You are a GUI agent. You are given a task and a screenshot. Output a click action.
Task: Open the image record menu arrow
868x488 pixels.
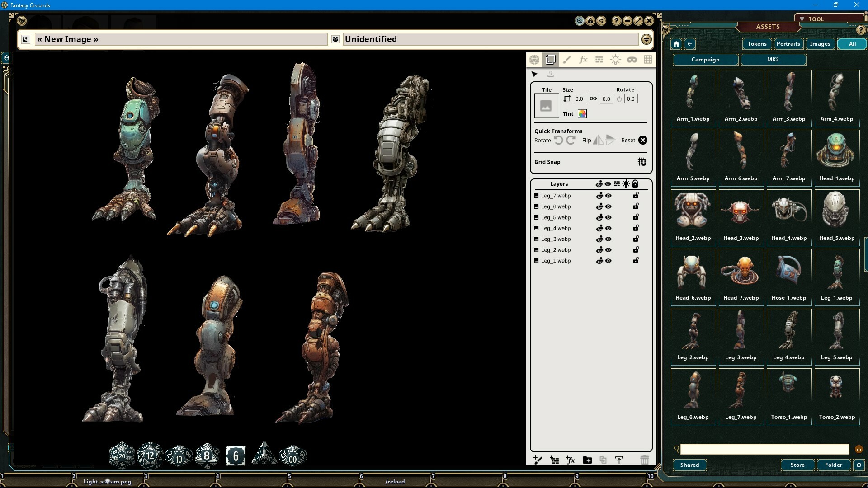(646, 39)
